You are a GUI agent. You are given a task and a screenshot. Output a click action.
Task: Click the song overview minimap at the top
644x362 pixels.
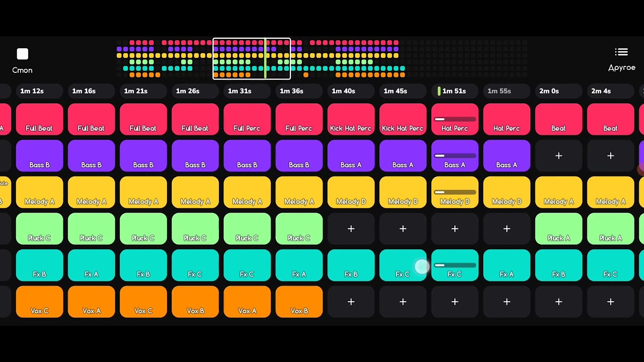[x=322, y=59]
